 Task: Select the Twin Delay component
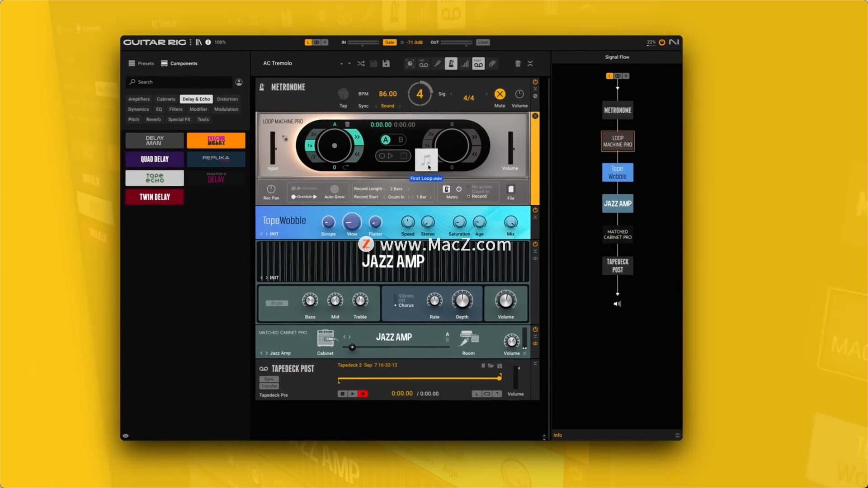(x=155, y=197)
